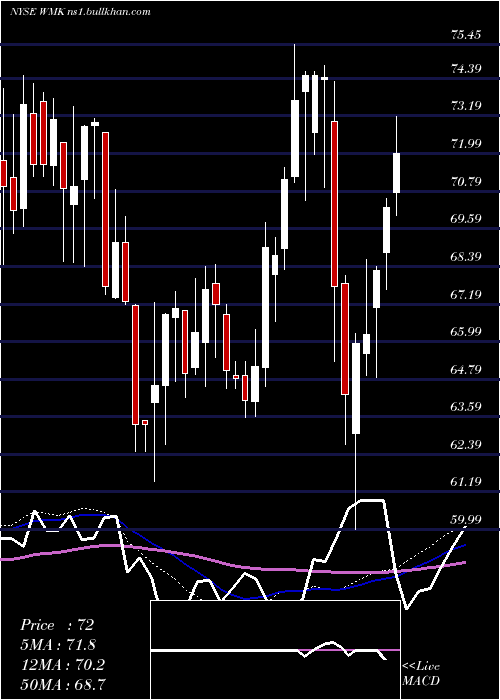Click the Price : 72 readout
Viewport: 500px width, 700px height.
tap(57, 625)
